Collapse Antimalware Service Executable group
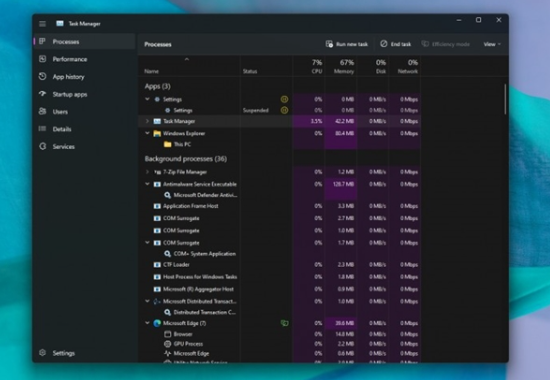550x380 pixels. click(x=147, y=184)
